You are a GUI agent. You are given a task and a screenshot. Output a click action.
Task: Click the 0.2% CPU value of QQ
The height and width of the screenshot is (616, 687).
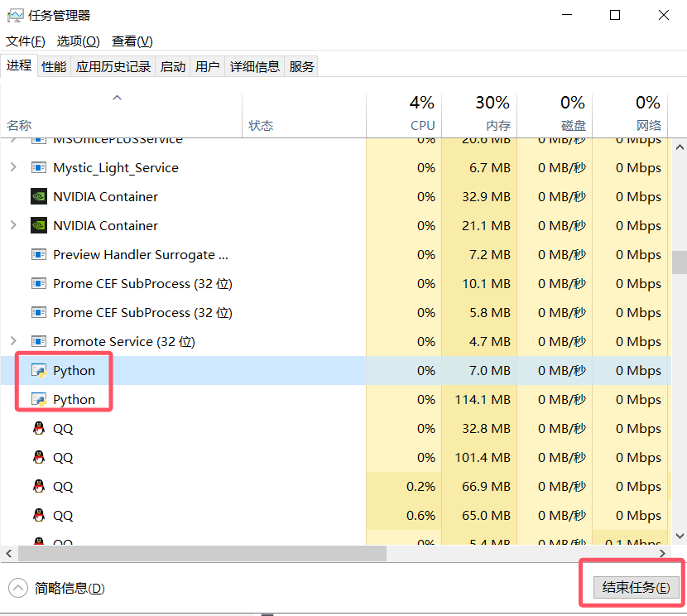point(420,486)
